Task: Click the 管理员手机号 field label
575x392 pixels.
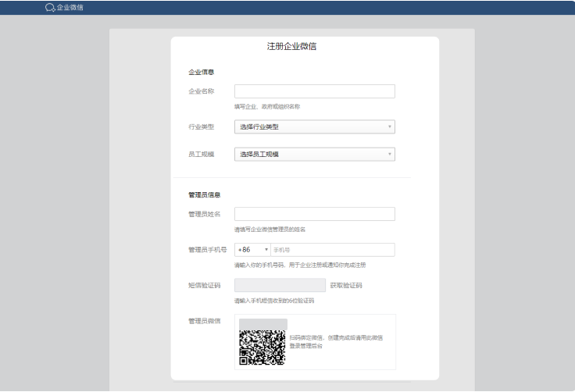Action: tap(207, 250)
